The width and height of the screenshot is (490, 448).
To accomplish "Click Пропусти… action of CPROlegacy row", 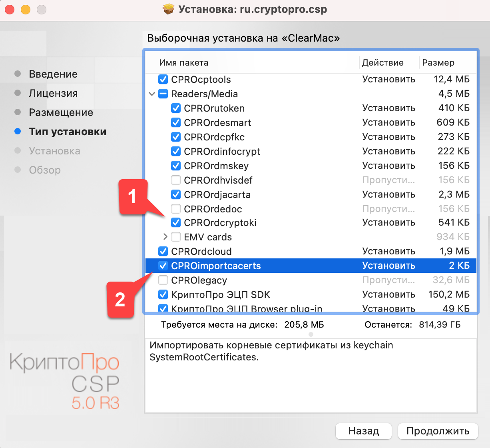I will click(388, 280).
